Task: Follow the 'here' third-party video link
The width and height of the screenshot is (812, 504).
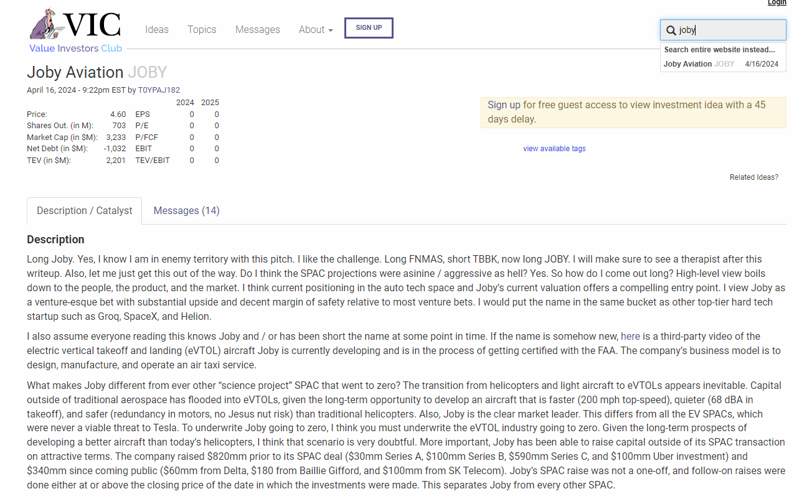Action: point(630,336)
